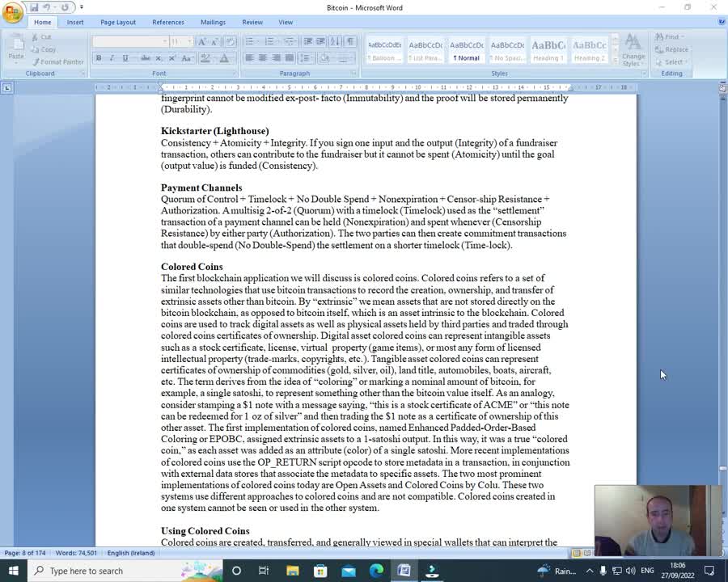Image resolution: width=728 pixels, height=582 pixels.
Task: Click the Windows search box
Action: (x=125, y=571)
